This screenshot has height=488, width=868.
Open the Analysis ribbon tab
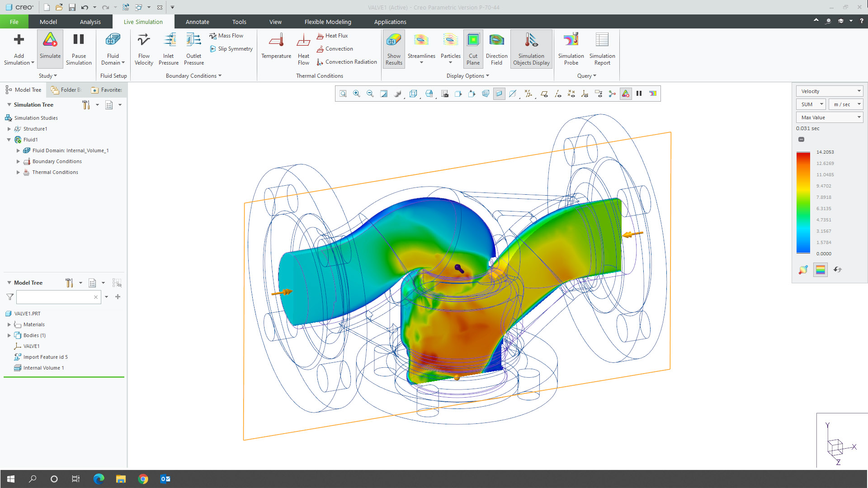90,21
